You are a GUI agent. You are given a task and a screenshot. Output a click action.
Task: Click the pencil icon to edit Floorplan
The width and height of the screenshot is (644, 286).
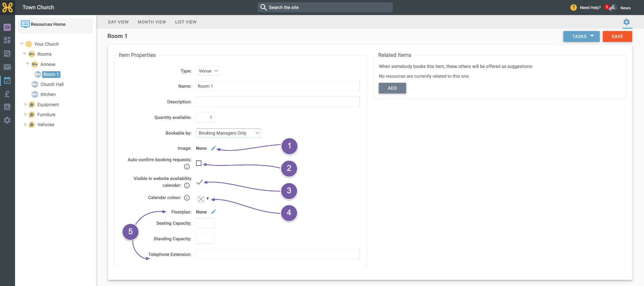click(x=213, y=212)
